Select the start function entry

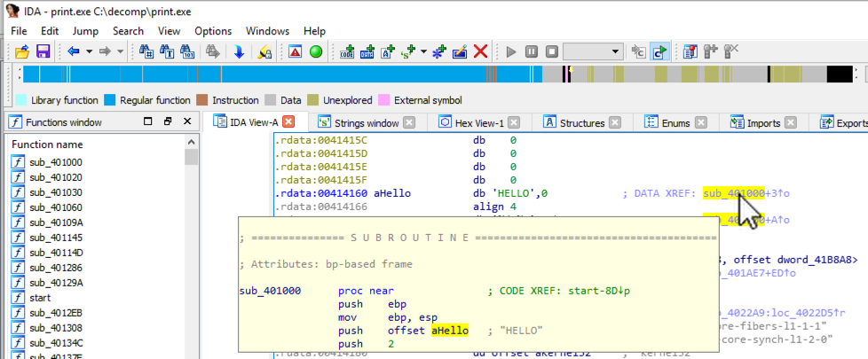tap(41, 298)
